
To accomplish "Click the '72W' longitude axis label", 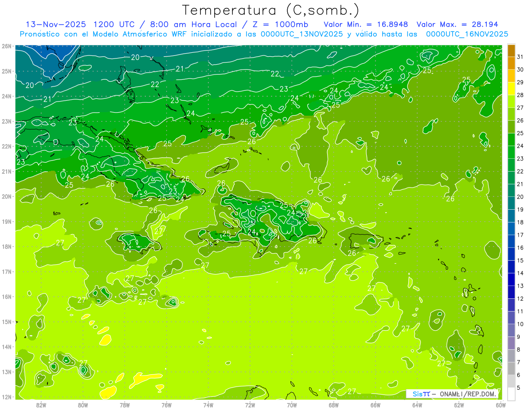I will (250, 405).
